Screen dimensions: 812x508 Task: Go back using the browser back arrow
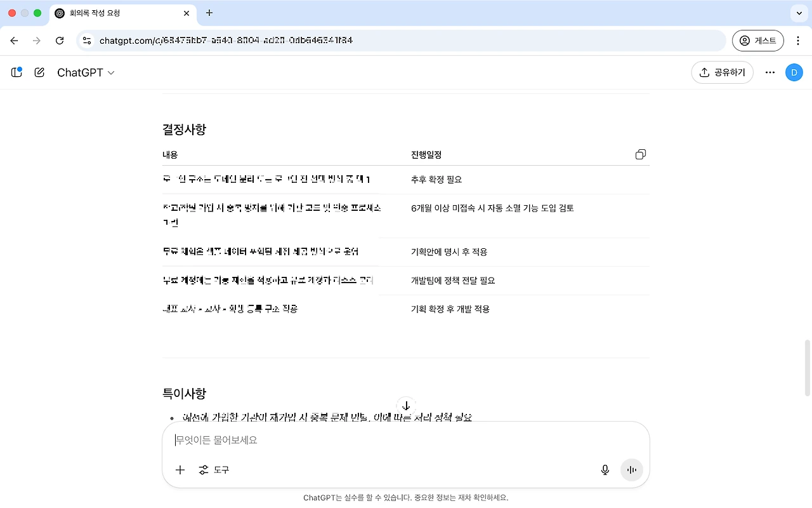pos(14,40)
